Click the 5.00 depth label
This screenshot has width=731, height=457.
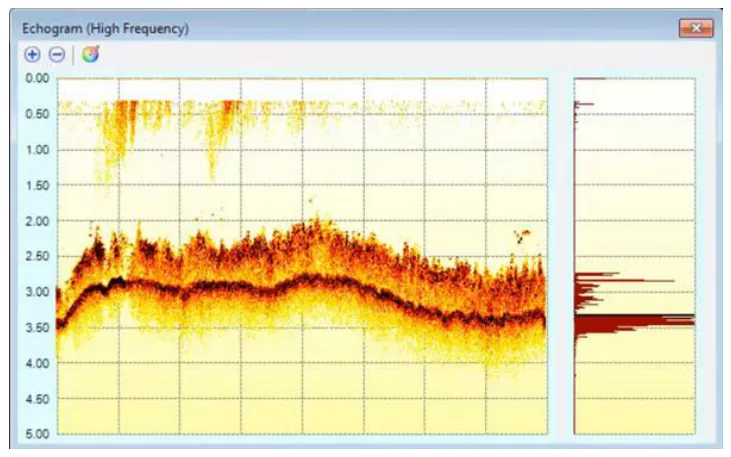37,434
